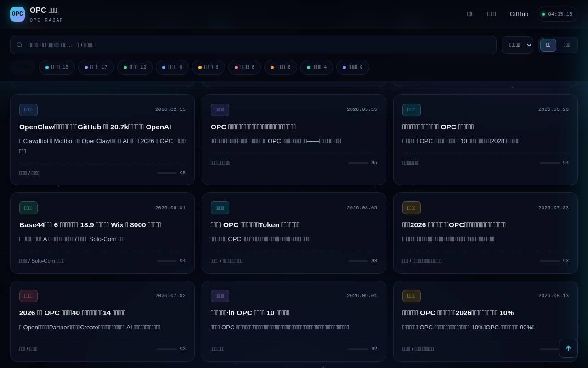Click the date 2026.08.13 on its card
Image resolution: width=588 pixels, height=368 pixels.
554,296
